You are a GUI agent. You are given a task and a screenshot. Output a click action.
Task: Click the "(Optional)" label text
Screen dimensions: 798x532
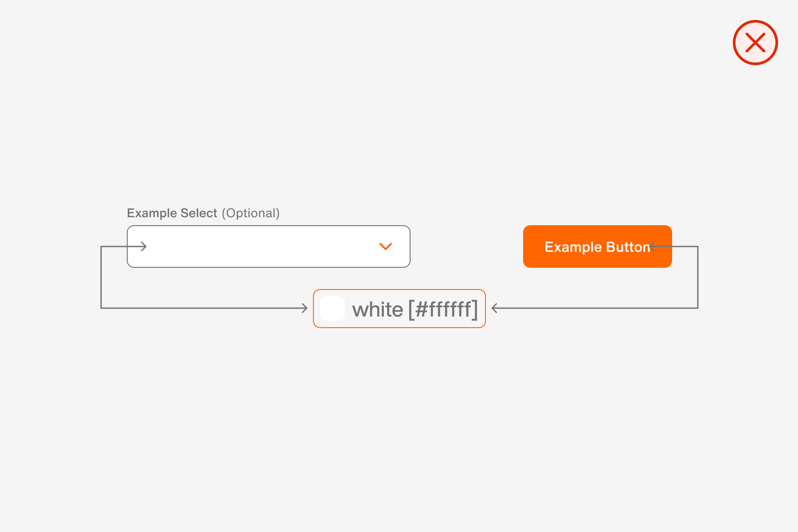click(x=251, y=213)
